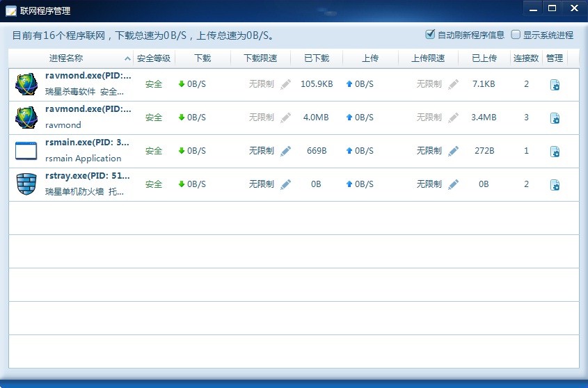Click 无限制 download limit for rsmain.exe
588x388 pixels.
coord(262,151)
